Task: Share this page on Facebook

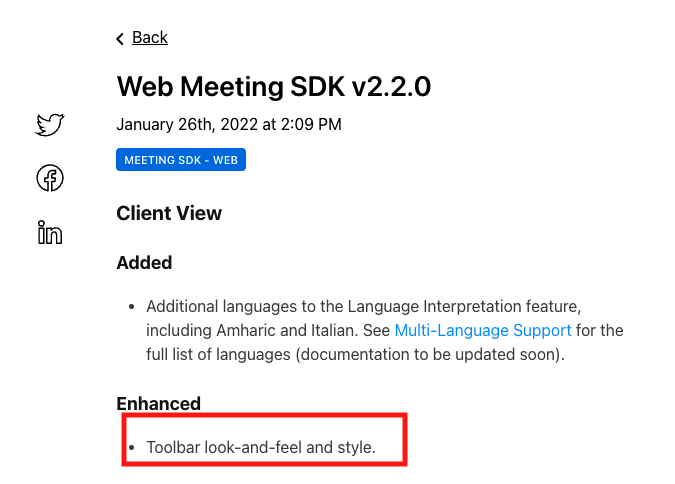Action: [x=50, y=179]
